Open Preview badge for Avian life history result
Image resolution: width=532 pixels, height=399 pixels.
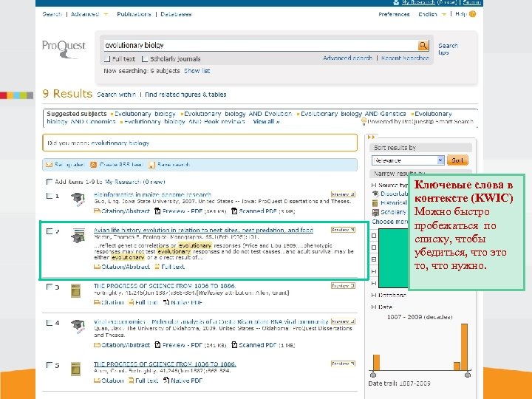tap(343, 230)
